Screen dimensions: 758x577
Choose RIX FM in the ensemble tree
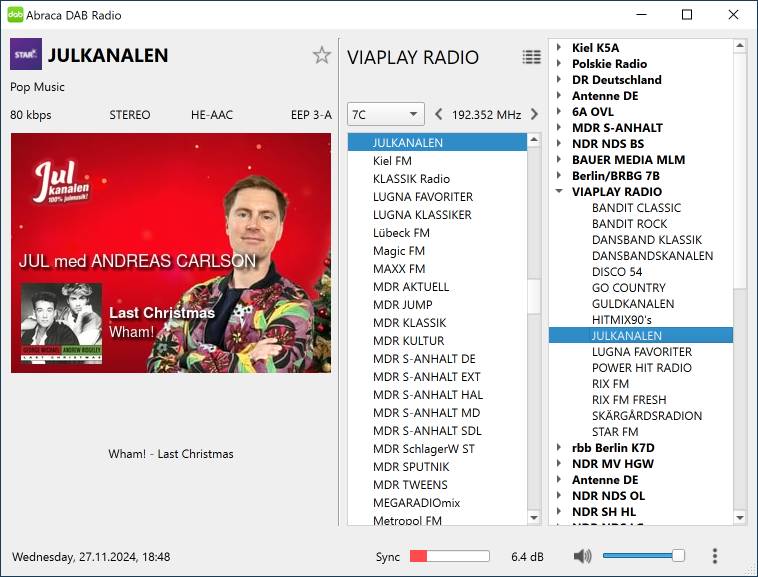coord(610,384)
